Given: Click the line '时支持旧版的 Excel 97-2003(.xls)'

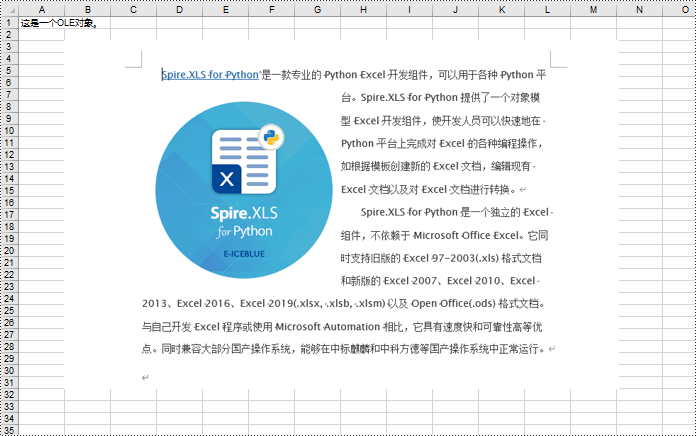Looking at the screenshot, I should (x=441, y=258).
